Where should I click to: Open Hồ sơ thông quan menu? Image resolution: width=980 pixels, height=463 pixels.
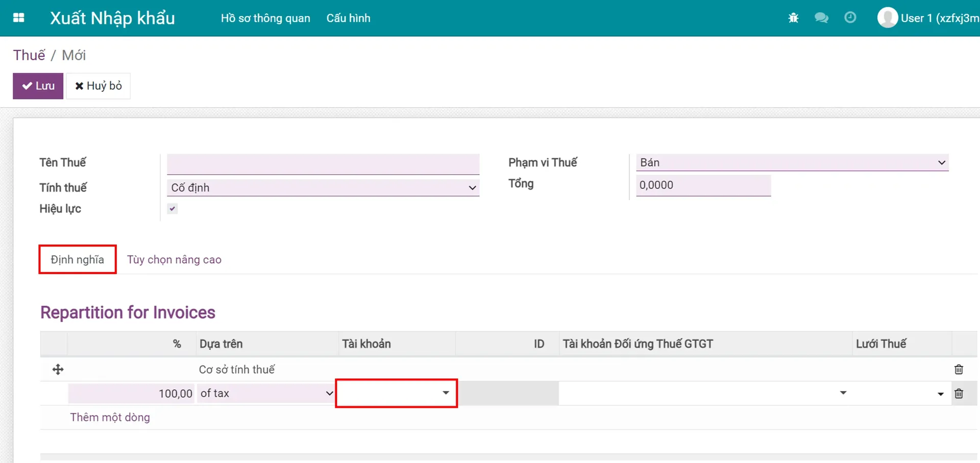pyautogui.click(x=265, y=18)
